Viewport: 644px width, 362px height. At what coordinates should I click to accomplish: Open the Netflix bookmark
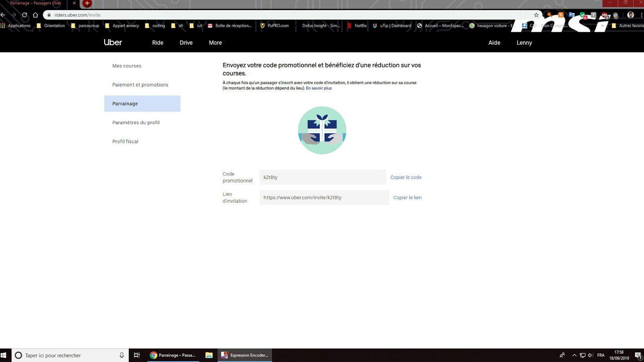coord(357,26)
